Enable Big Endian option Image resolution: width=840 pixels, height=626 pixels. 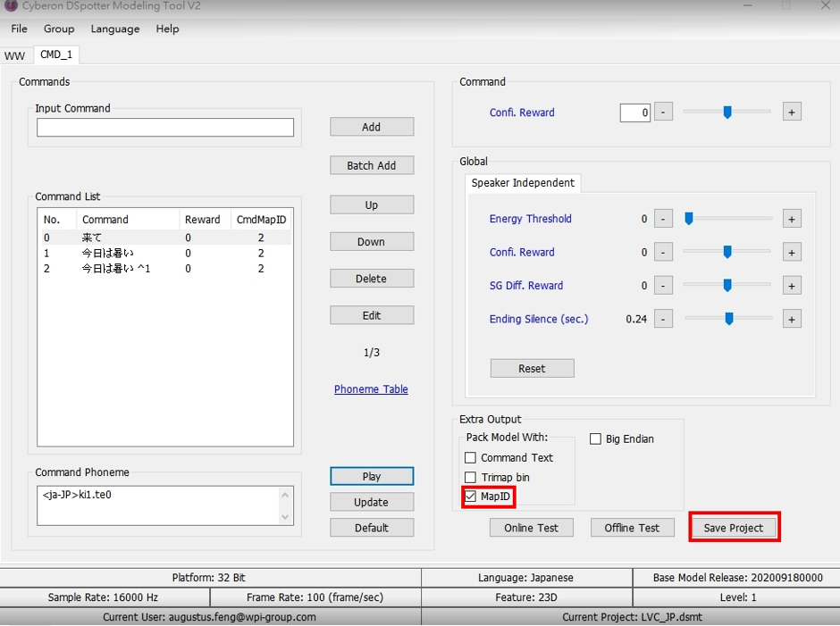595,439
